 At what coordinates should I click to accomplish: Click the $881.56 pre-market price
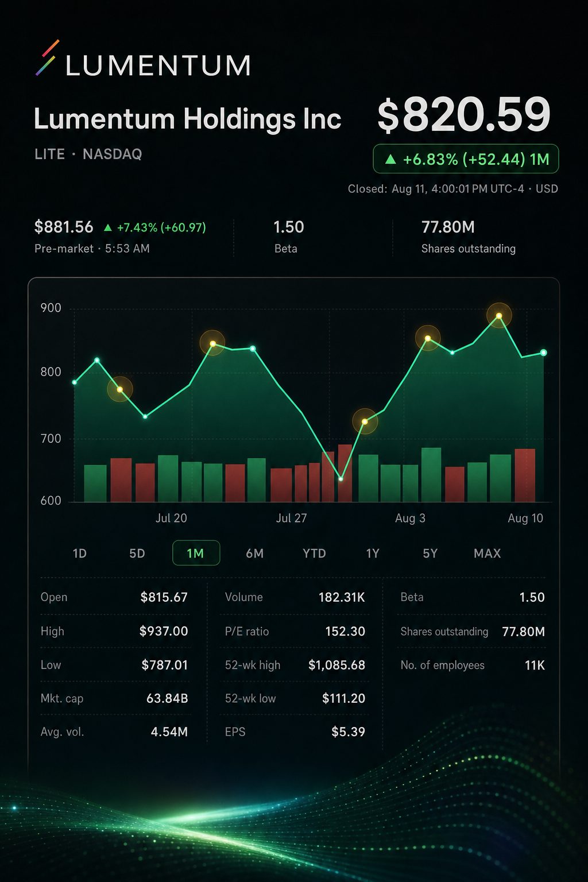coord(64,227)
